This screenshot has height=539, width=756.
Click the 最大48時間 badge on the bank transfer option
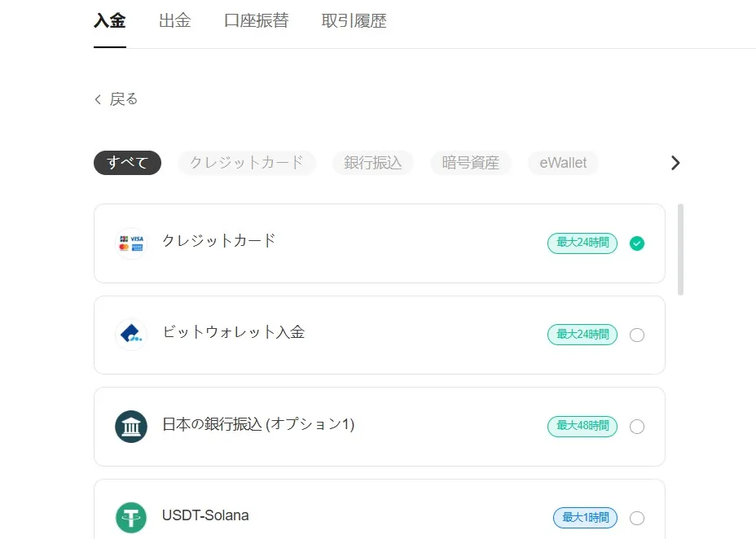pos(582,426)
